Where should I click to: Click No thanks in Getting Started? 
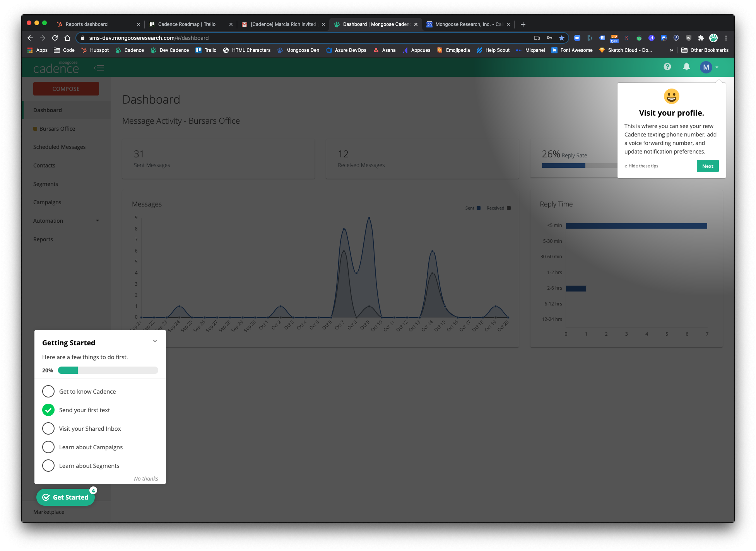(x=146, y=479)
